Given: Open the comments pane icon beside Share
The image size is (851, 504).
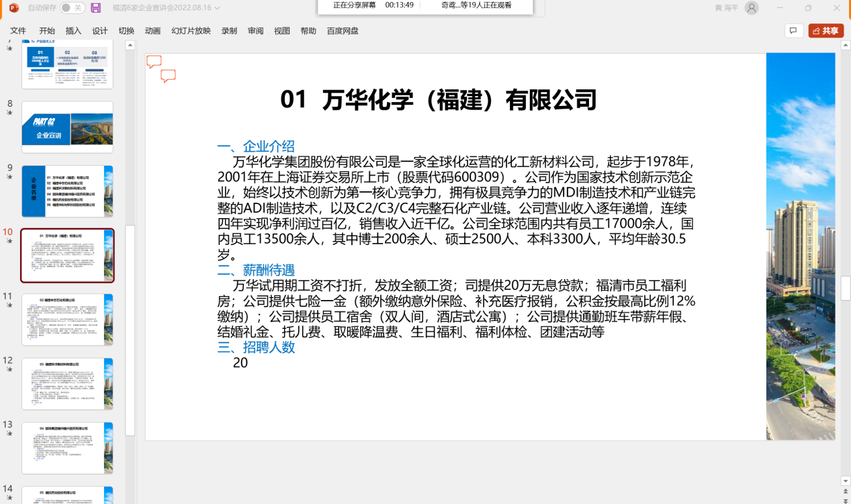Looking at the screenshot, I should [793, 31].
